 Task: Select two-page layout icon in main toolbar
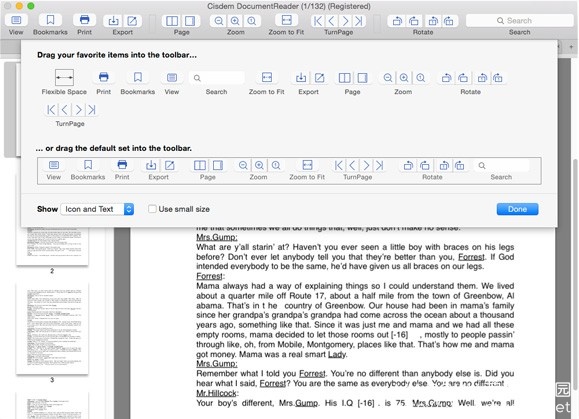click(x=172, y=21)
